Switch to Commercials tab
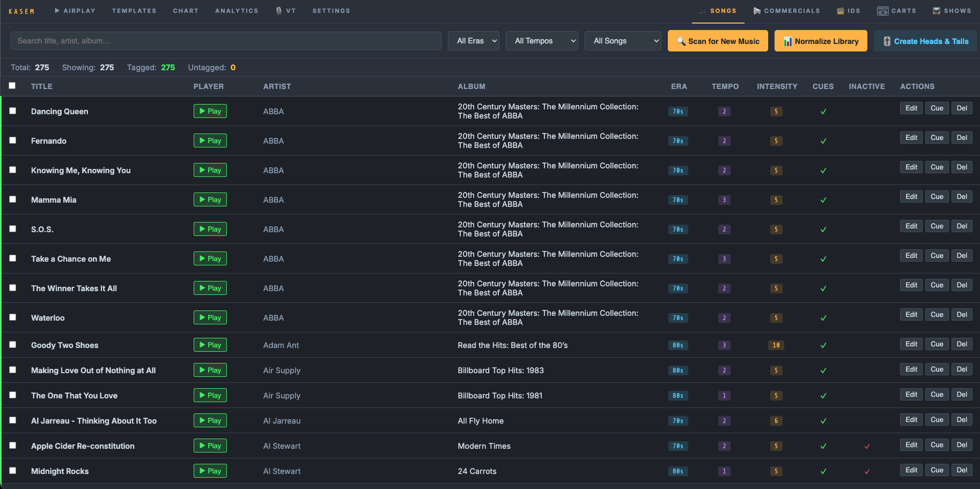 tap(786, 11)
